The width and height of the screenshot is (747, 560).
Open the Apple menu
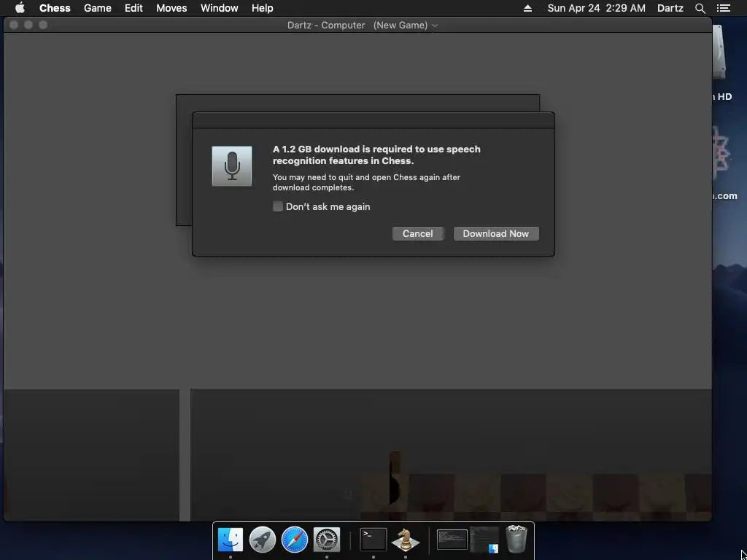[x=20, y=8]
